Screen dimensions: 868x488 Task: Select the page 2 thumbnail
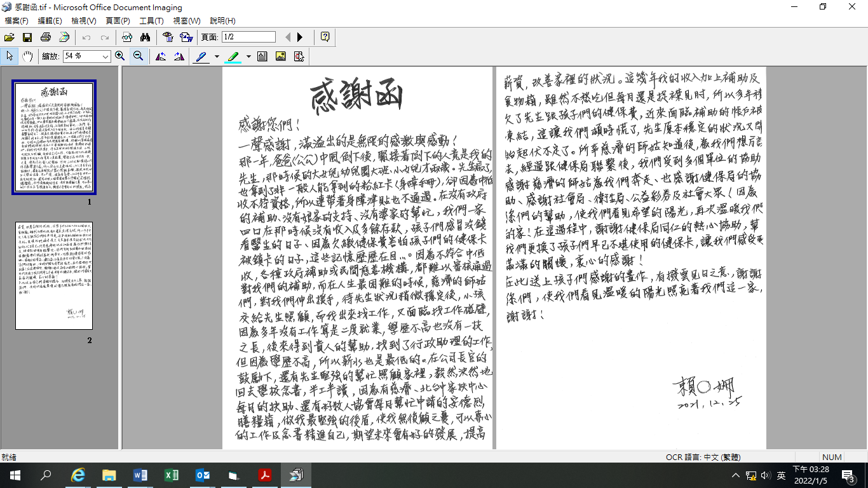coord(54,275)
